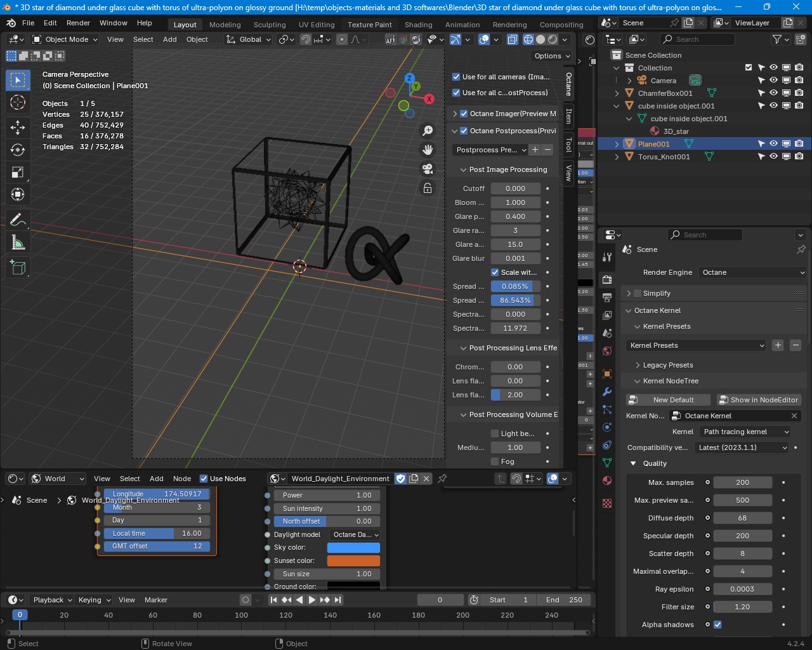Image resolution: width=812 pixels, height=650 pixels.
Task: Switch to the UV Editing workspace tab
Action: [x=317, y=25]
